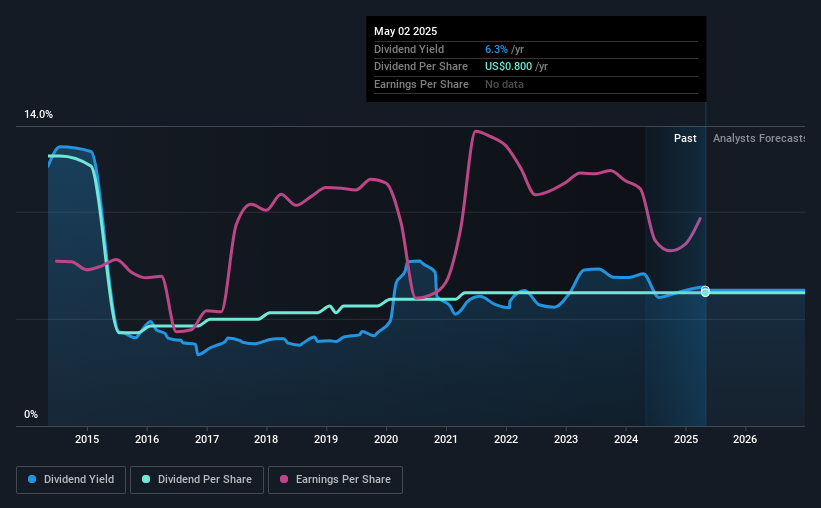
Task: Select the May 2025 data point marker
Action: click(x=705, y=291)
